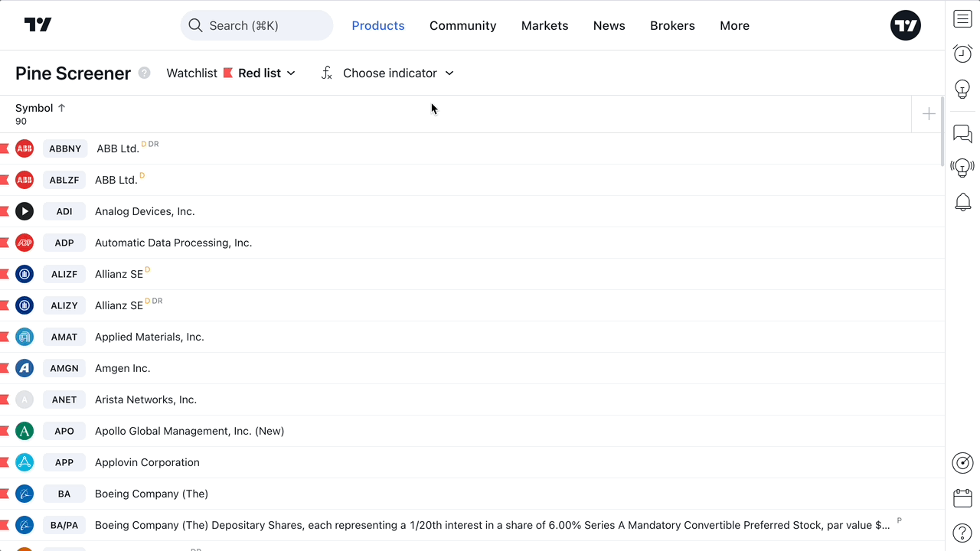Screen dimensions: 980x551
Task: Open the Markets menu
Action: click(x=545, y=26)
